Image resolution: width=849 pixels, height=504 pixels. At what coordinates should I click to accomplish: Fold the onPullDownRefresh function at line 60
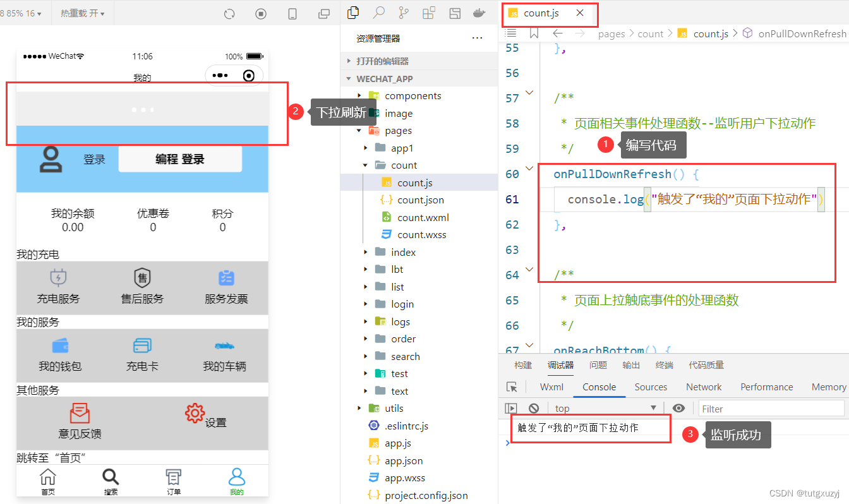point(529,169)
